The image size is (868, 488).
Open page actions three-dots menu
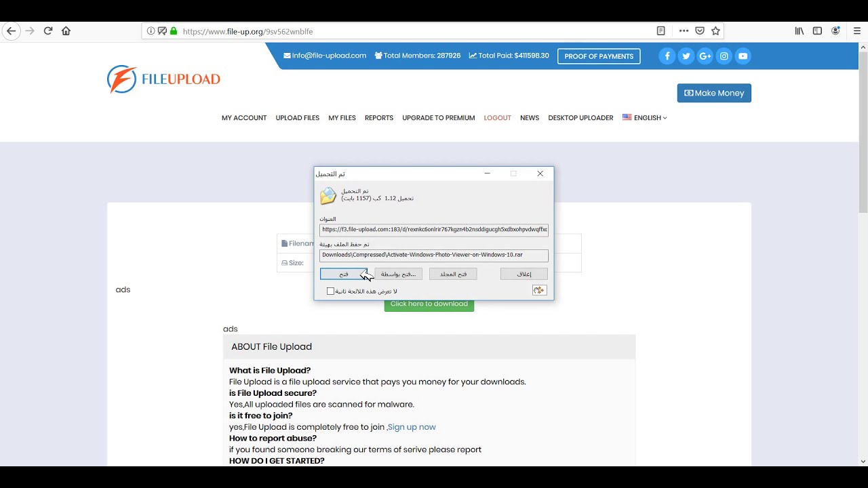684,30
